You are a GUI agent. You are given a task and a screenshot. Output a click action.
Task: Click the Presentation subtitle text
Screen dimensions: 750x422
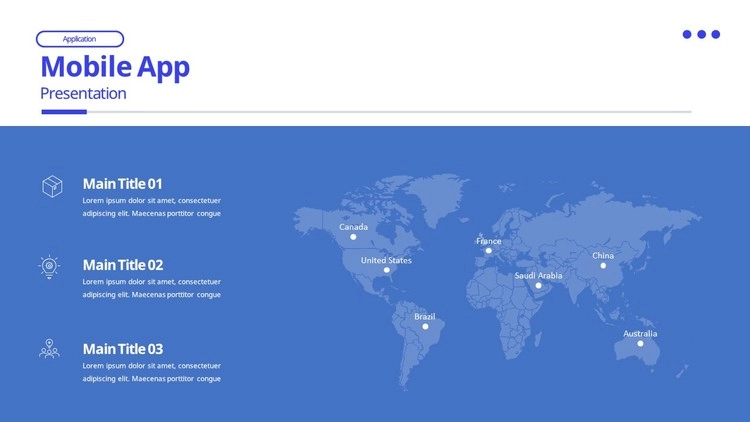[x=83, y=94]
